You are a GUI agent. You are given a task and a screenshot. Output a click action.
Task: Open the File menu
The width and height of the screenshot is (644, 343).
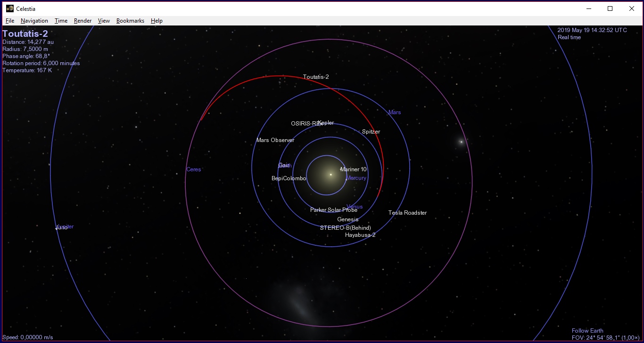tap(10, 21)
